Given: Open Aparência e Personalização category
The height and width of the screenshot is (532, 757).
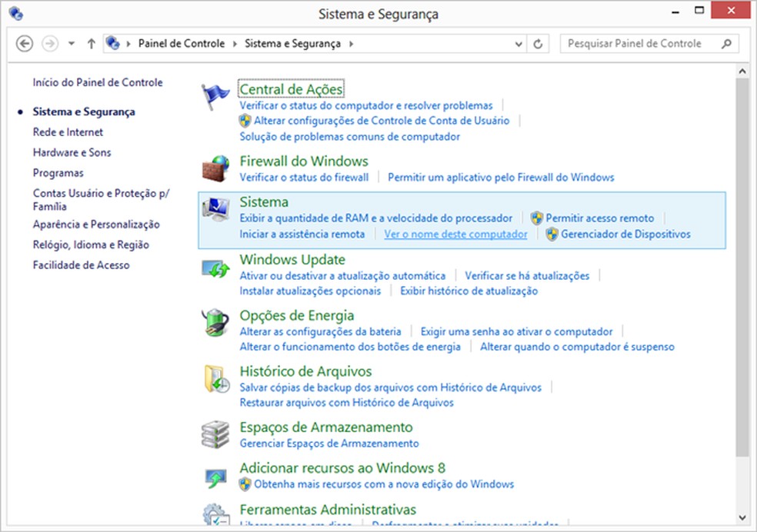Looking at the screenshot, I should pos(96,224).
